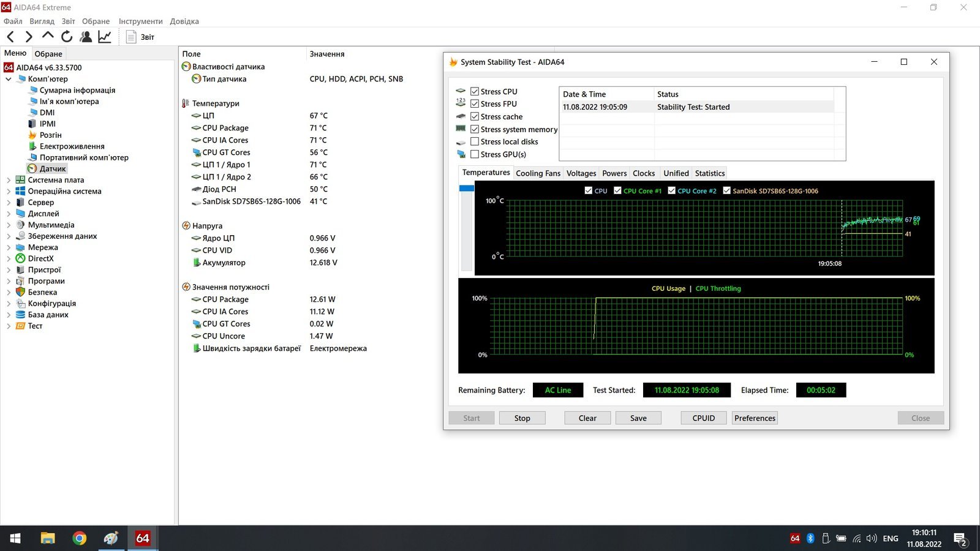Switch to the Powers tab
Image resolution: width=980 pixels, height=551 pixels.
tap(614, 173)
